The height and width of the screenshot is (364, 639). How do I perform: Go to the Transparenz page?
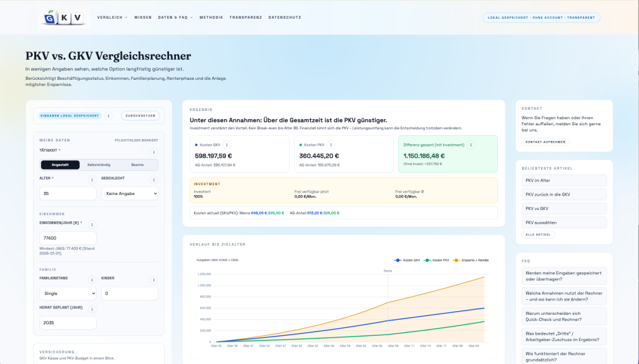tap(245, 17)
